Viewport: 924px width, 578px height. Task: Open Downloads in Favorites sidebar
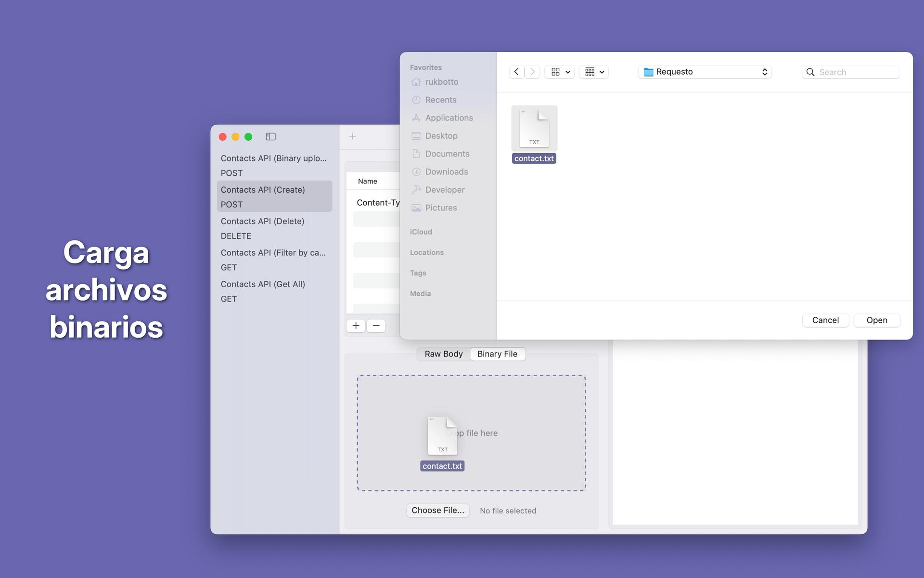coord(446,172)
